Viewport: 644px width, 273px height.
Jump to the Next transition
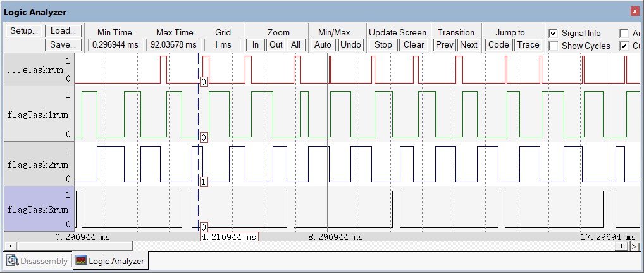point(469,45)
